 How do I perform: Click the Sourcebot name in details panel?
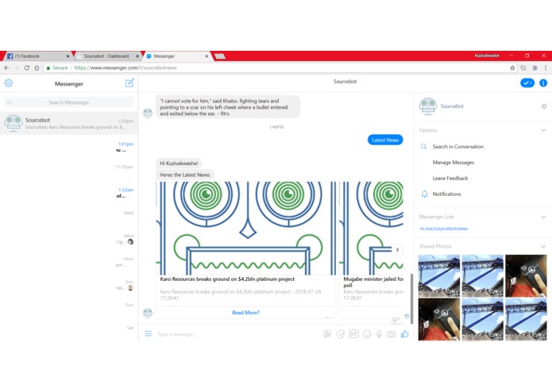[x=452, y=106]
